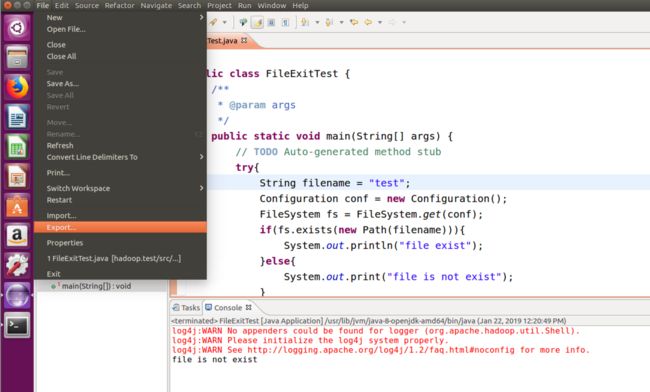The width and height of the screenshot is (650, 392).
Task: Expand the search toolbar dropdown arrow
Action: pos(225,22)
